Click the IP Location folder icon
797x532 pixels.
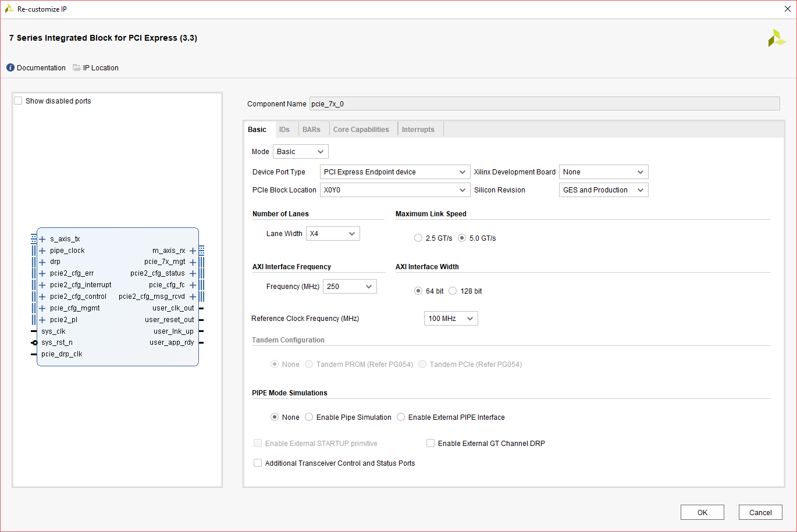point(77,68)
